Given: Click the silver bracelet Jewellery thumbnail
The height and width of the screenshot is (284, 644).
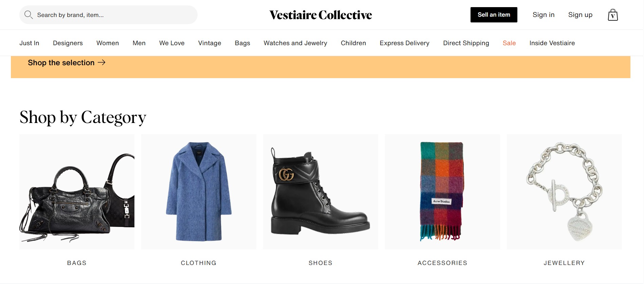Looking at the screenshot, I should pyautogui.click(x=564, y=192).
